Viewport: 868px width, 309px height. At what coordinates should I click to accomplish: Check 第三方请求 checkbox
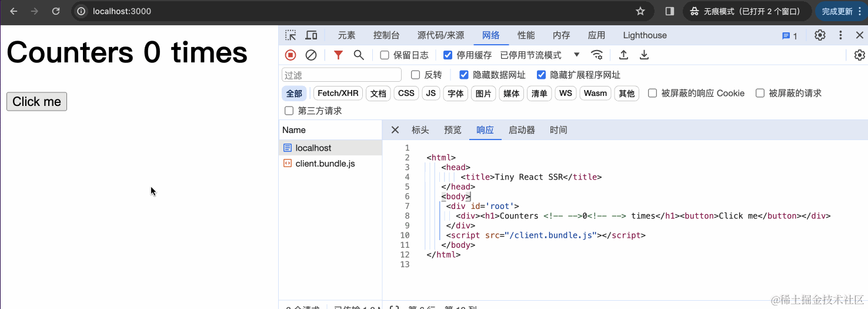coord(289,111)
